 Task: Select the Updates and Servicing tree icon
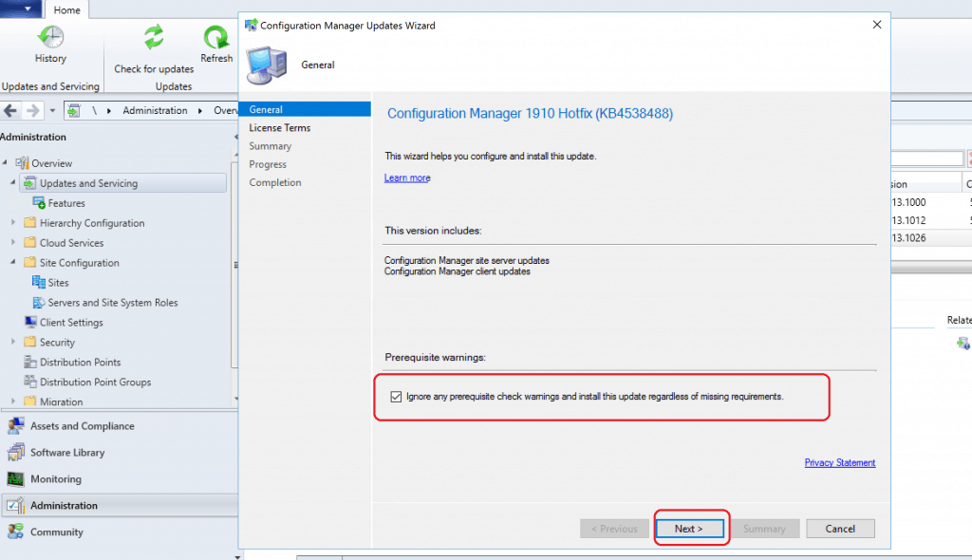[x=29, y=183]
